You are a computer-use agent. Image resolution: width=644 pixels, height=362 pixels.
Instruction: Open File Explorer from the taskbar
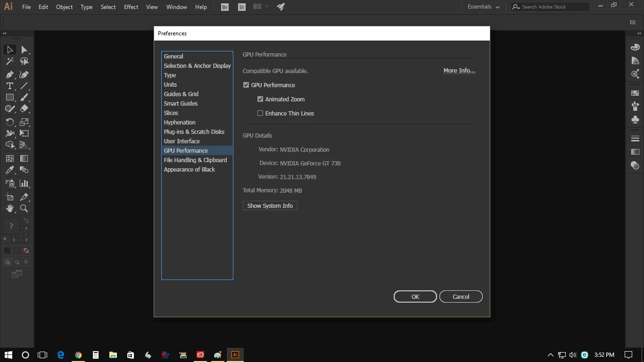113,355
